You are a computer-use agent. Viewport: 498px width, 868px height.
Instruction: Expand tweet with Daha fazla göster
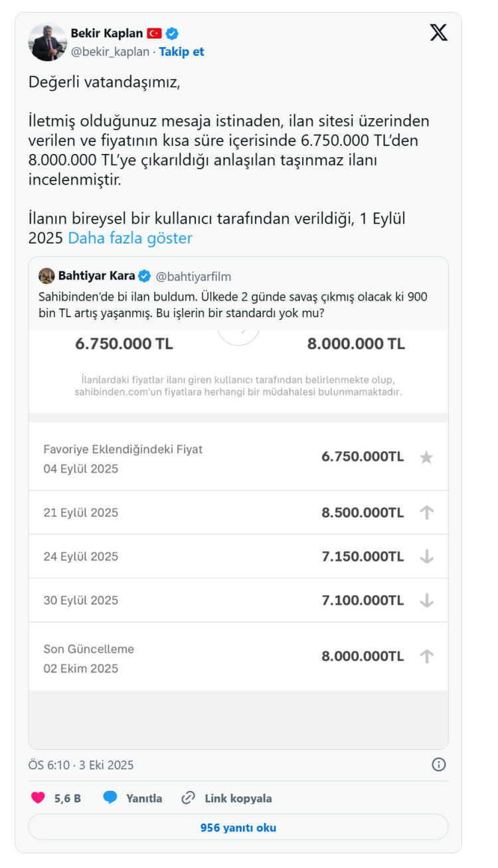tap(130, 238)
